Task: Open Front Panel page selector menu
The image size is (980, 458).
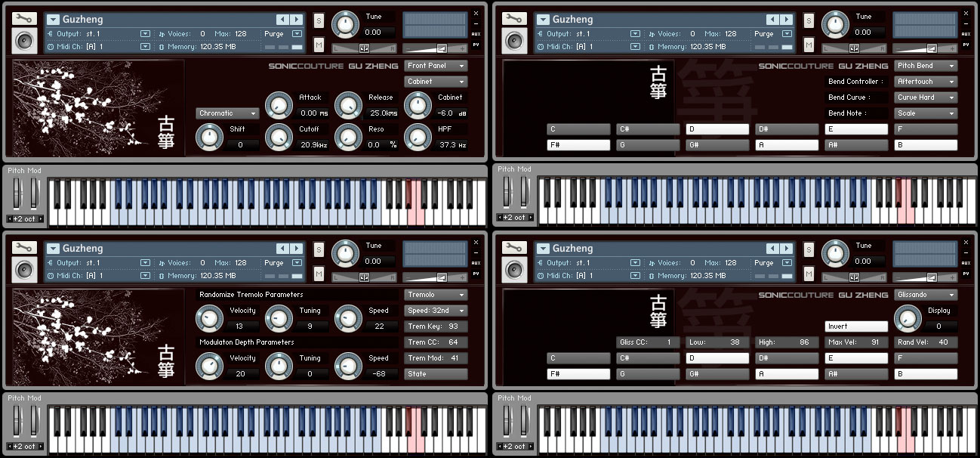Action: tap(436, 66)
